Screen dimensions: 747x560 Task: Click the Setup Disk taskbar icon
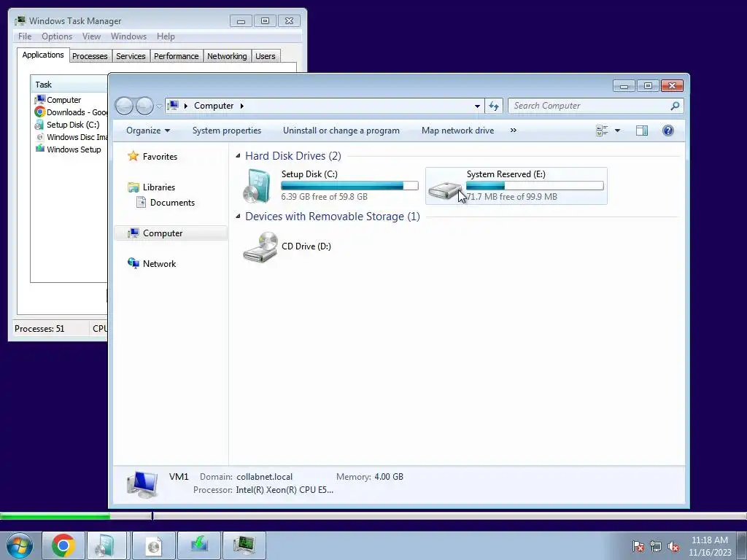tap(105, 545)
